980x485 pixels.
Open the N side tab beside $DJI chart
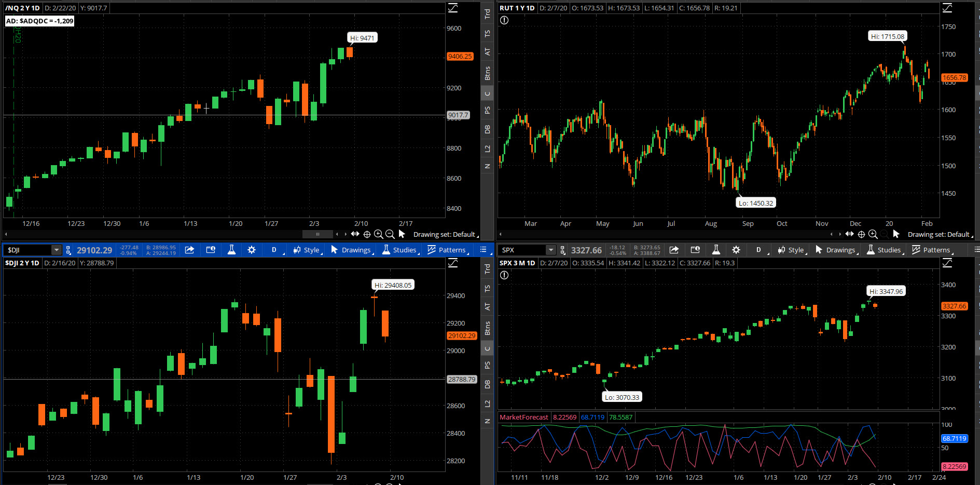pyautogui.click(x=487, y=421)
